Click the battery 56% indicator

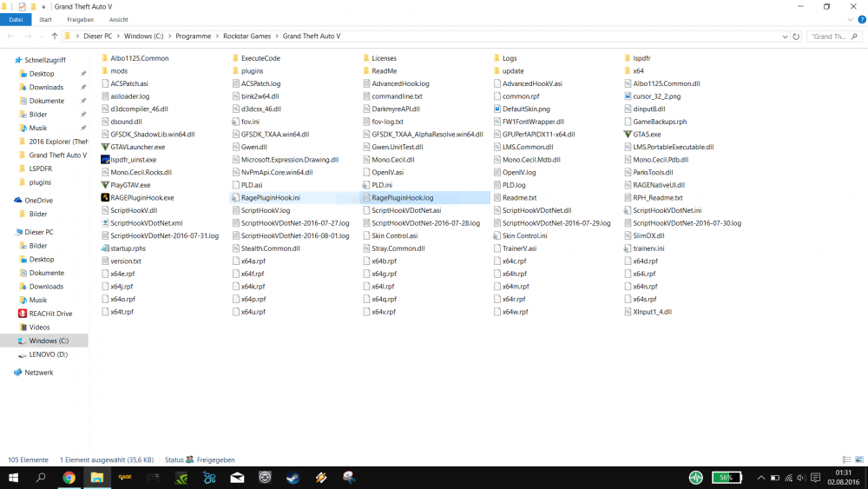click(727, 478)
